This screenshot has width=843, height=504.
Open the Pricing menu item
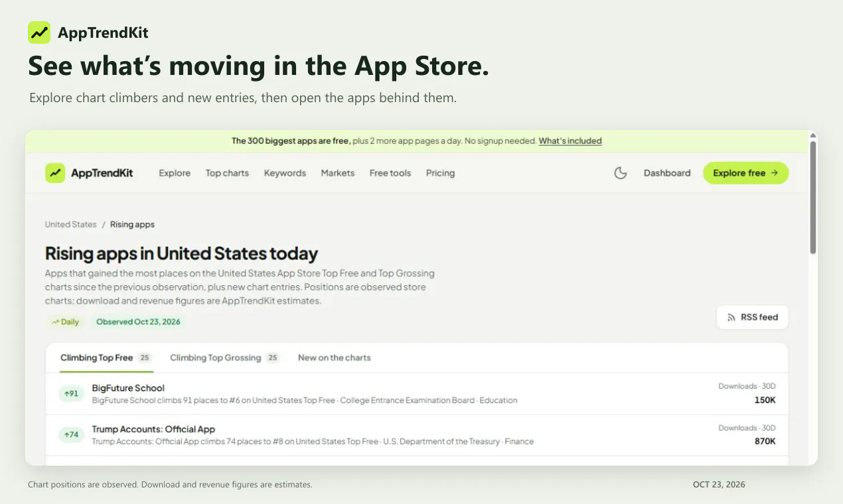click(440, 173)
